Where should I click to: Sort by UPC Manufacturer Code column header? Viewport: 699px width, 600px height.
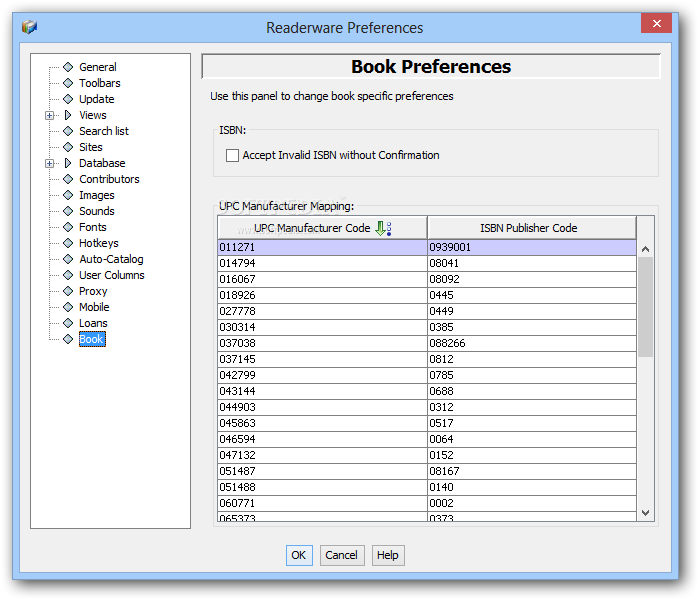click(322, 228)
